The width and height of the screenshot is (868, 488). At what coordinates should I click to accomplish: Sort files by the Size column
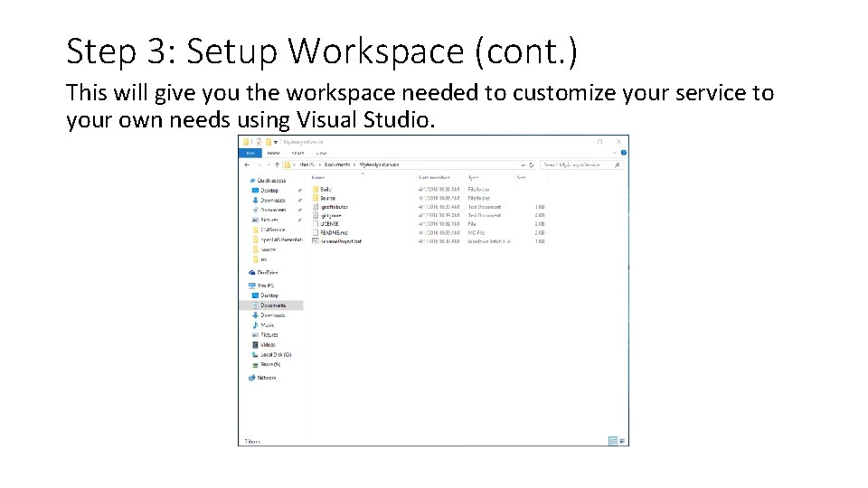point(521,178)
